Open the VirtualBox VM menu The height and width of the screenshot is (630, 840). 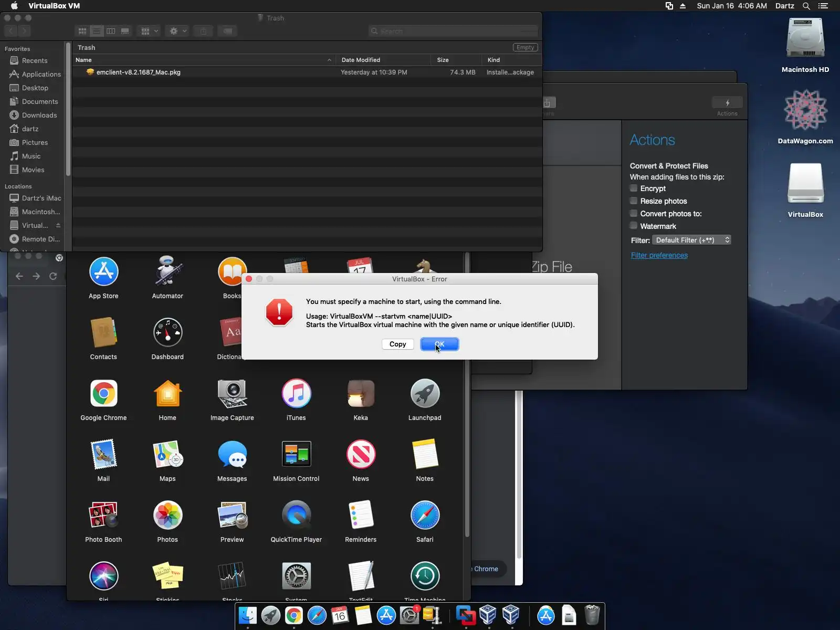pos(54,6)
